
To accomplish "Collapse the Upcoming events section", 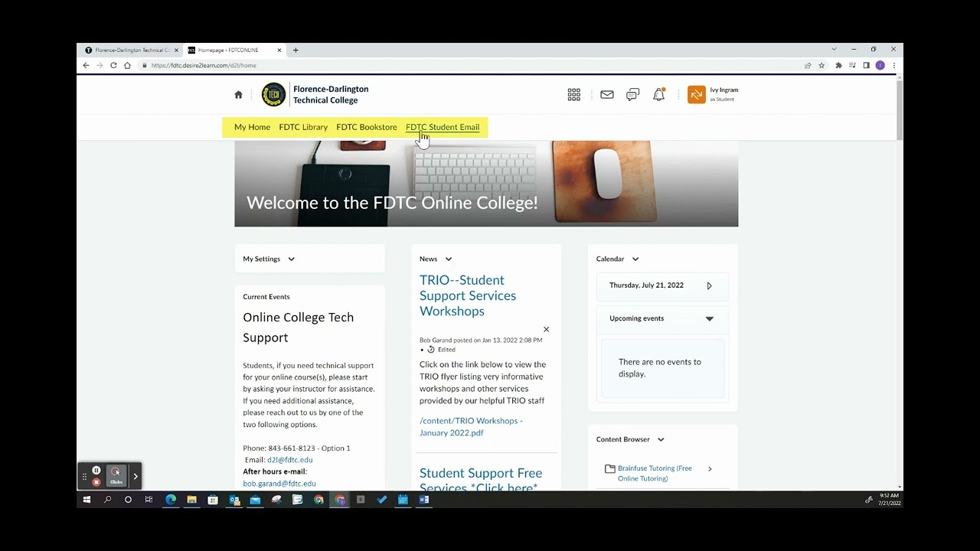I will pos(710,319).
